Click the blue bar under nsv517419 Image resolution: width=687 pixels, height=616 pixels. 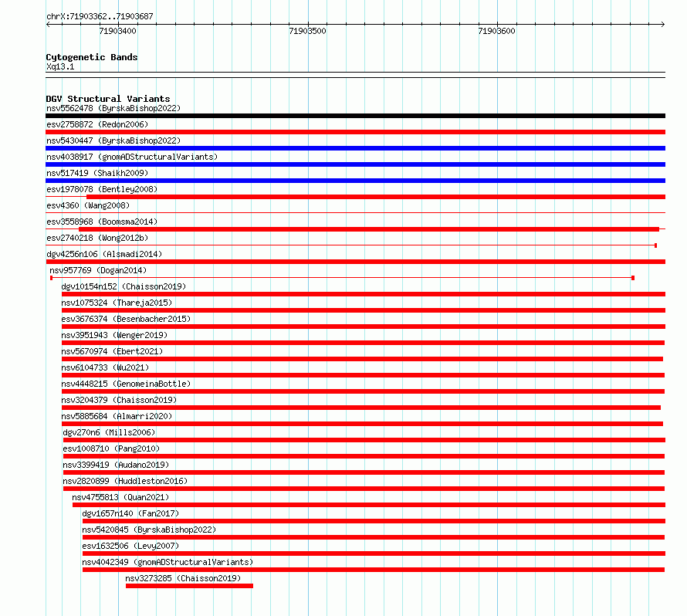tap(355, 181)
